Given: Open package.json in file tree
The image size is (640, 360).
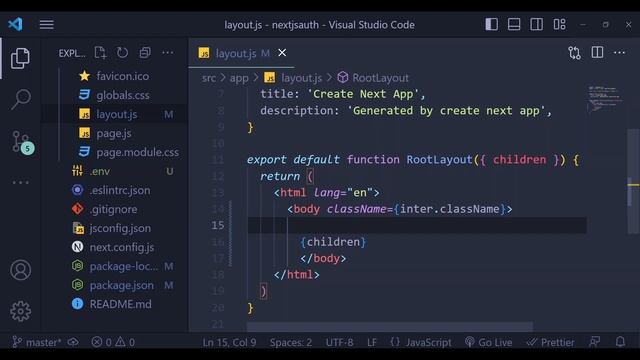Looking at the screenshot, I should pyautogui.click(x=121, y=285).
